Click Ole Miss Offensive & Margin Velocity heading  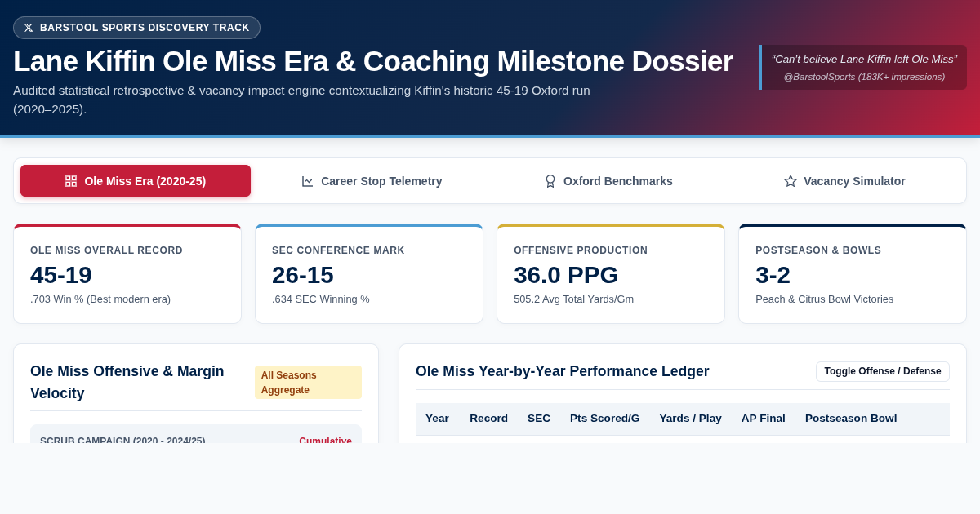pyautogui.click(x=127, y=382)
